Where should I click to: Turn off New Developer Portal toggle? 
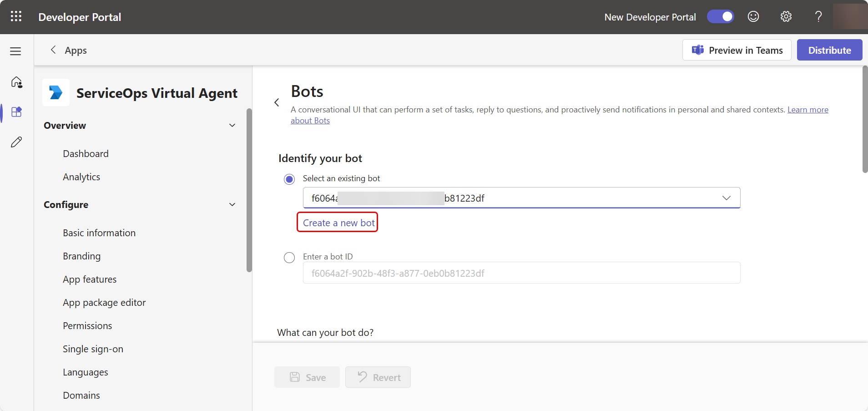tap(720, 17)
